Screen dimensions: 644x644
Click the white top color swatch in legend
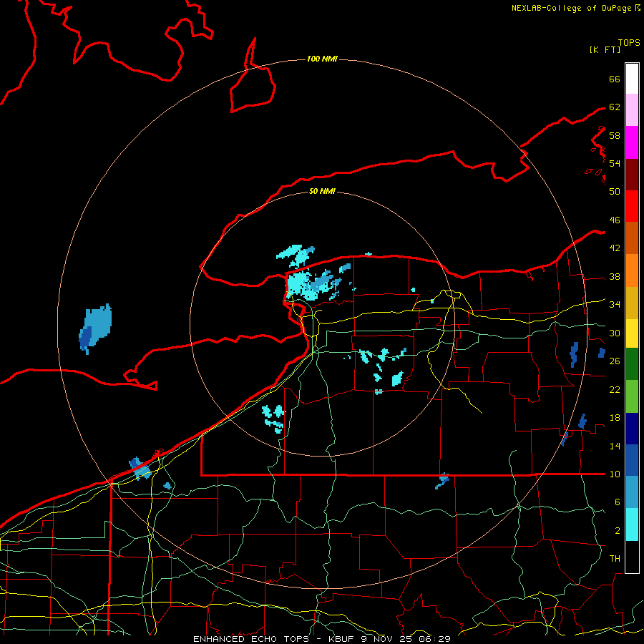click(x=632, y=79)
